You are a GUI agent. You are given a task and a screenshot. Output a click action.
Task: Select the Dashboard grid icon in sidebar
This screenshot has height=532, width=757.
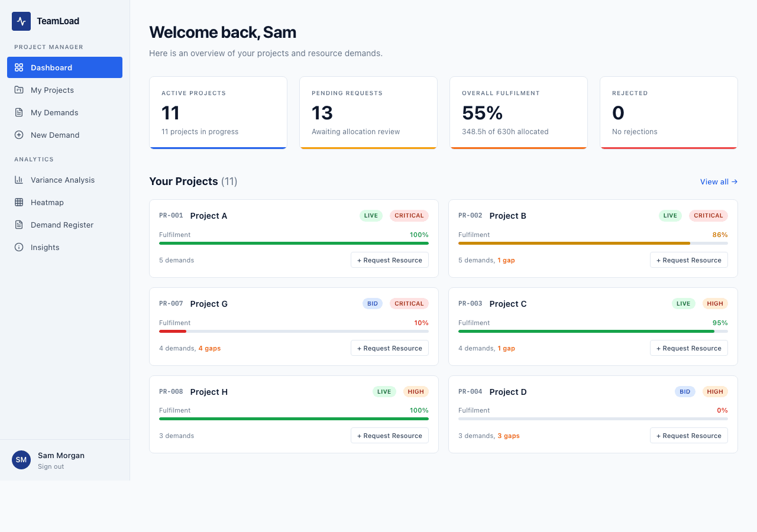(x=20, y=67)
